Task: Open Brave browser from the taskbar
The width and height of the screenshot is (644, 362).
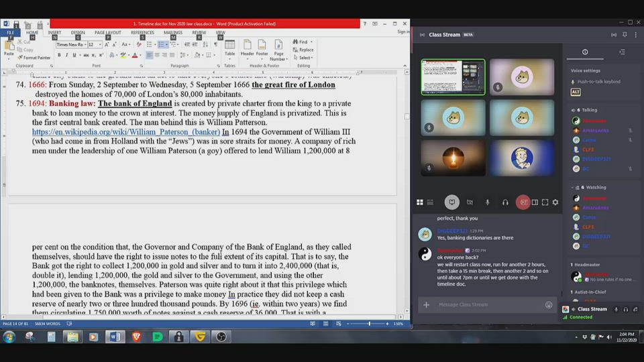Action: click(x=137, y=337)
